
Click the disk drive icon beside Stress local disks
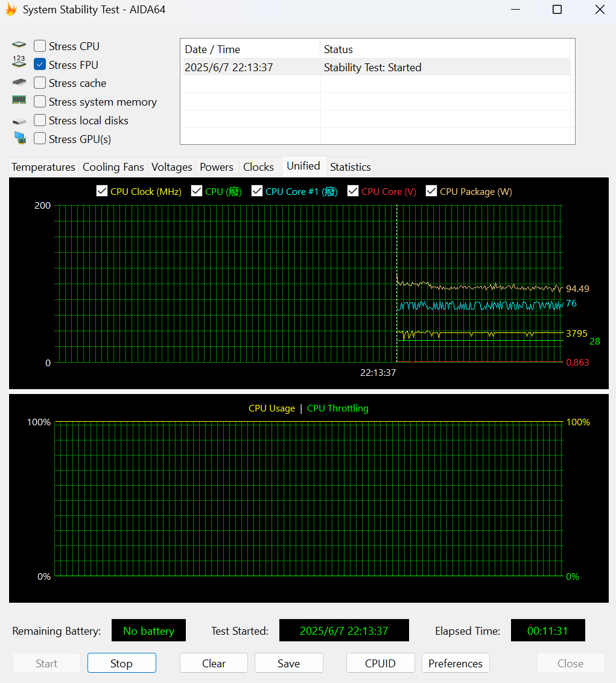click(x=19, y=121)
